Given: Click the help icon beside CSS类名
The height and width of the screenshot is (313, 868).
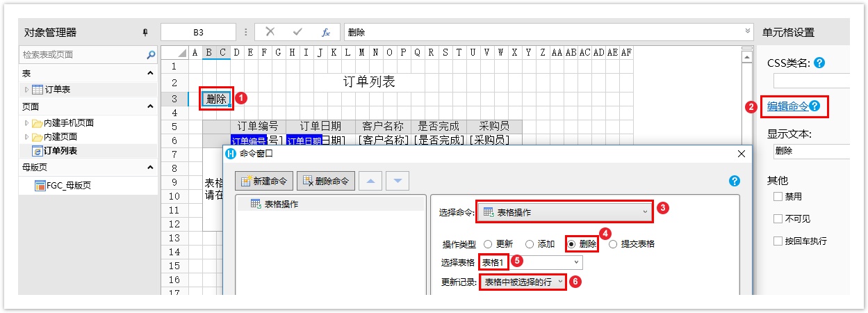Looking at the screenshot, I should pos(819,63).
